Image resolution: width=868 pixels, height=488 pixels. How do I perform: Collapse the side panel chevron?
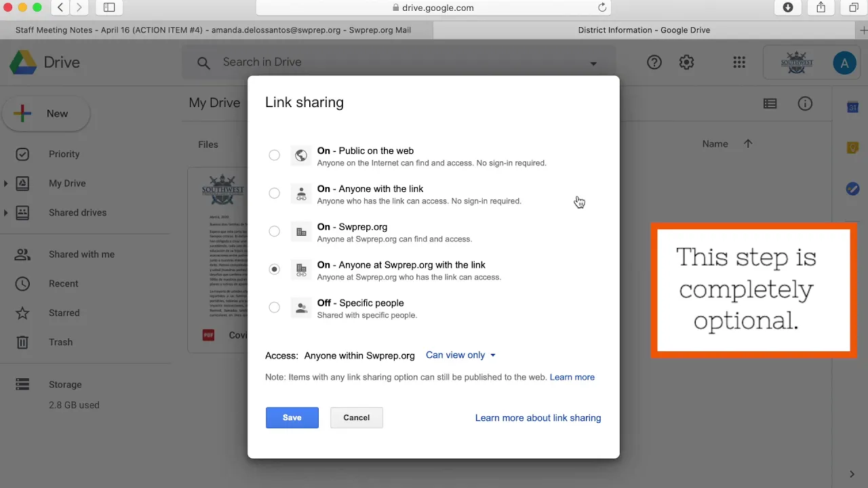pyautogui.click(x=852, y=474)
